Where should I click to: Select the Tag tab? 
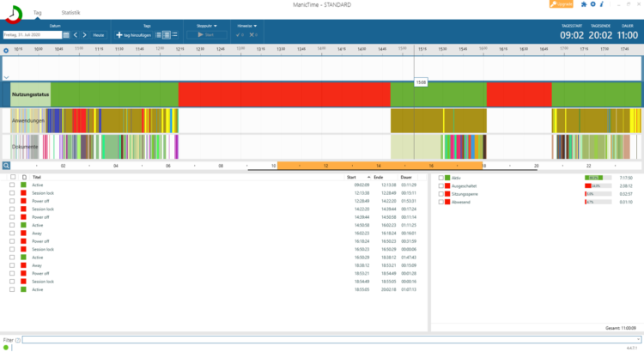point(37,13)
